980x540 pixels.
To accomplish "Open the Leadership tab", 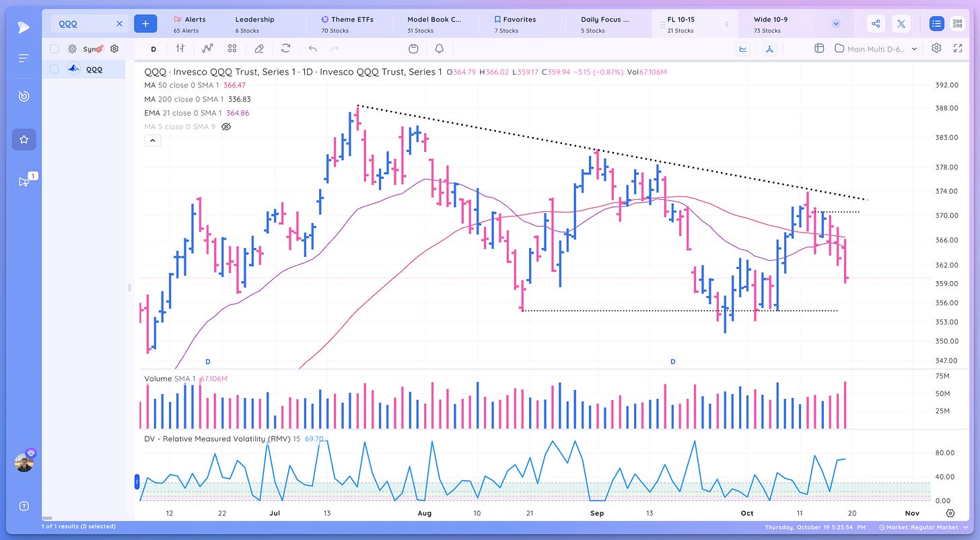I will coord(254,24).
